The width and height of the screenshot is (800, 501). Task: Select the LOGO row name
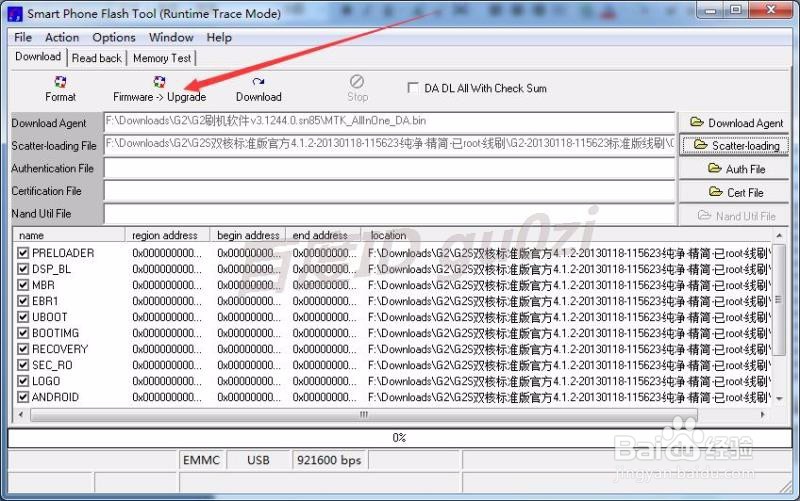click(x=46, y=381)
